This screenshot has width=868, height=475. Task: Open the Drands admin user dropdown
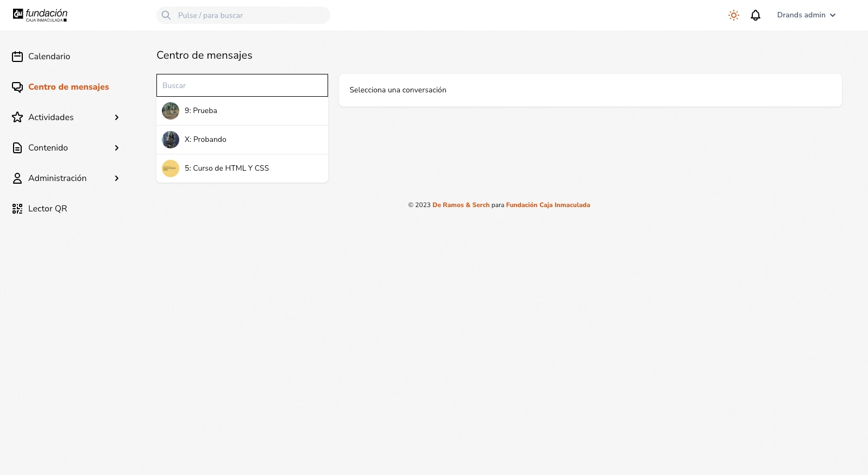pos(806,15)
